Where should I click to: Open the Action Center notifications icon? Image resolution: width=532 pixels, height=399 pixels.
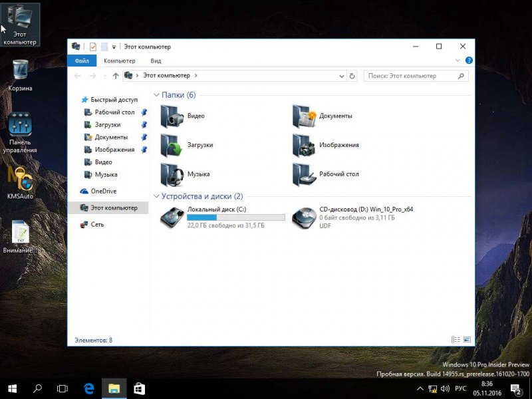pyautogui.click(x=516, y=389)
